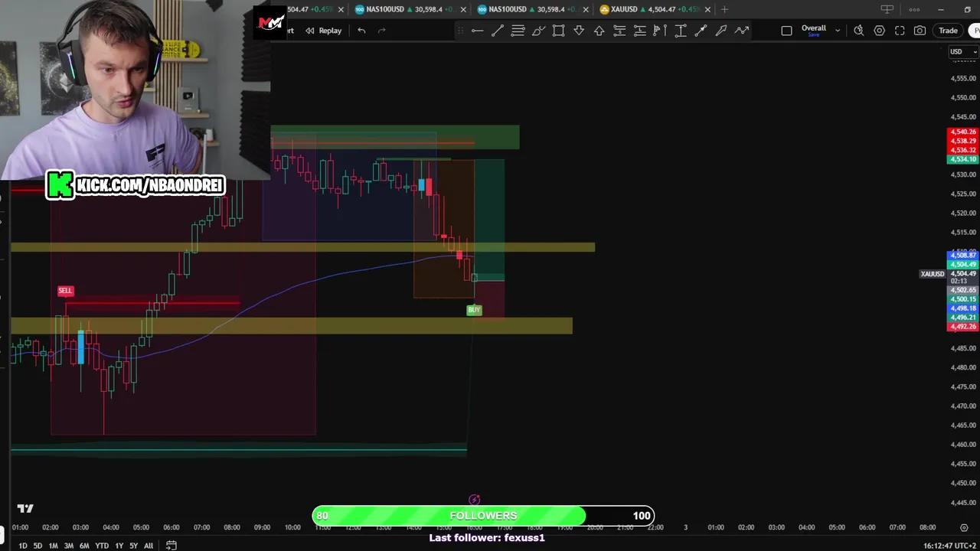This screenshot has height=551, width=980.
Task: Select the arrow up marker tool
Action: click(599, 31)
